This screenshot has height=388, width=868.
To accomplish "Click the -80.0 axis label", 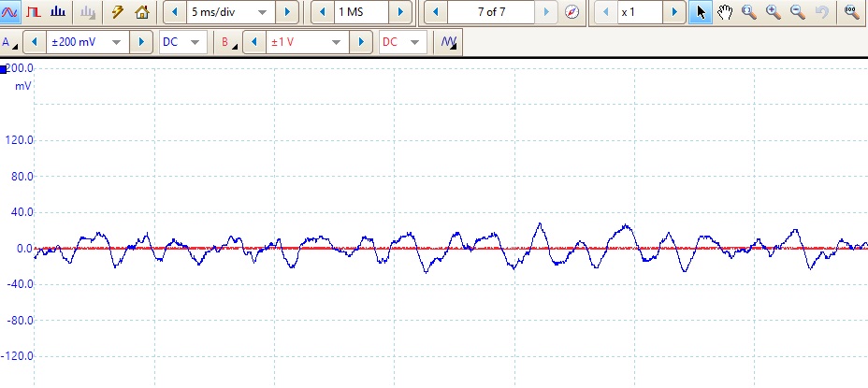I will (19, 320).
